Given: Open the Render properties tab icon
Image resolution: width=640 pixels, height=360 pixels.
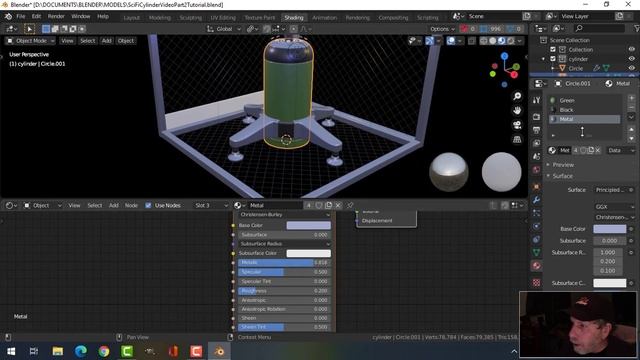Looking at the screenshot, I should tap(536, 117).
